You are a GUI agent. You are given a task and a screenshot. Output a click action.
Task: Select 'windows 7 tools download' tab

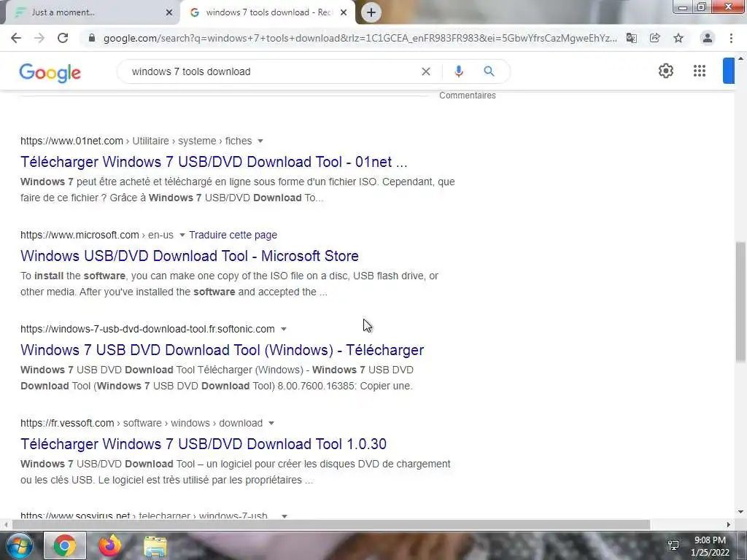point(267,12)
